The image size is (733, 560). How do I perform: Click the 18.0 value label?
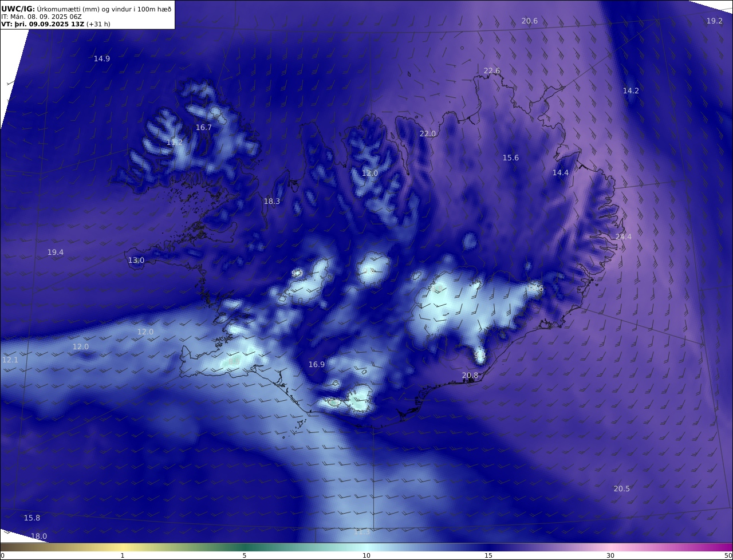(39, 536)
